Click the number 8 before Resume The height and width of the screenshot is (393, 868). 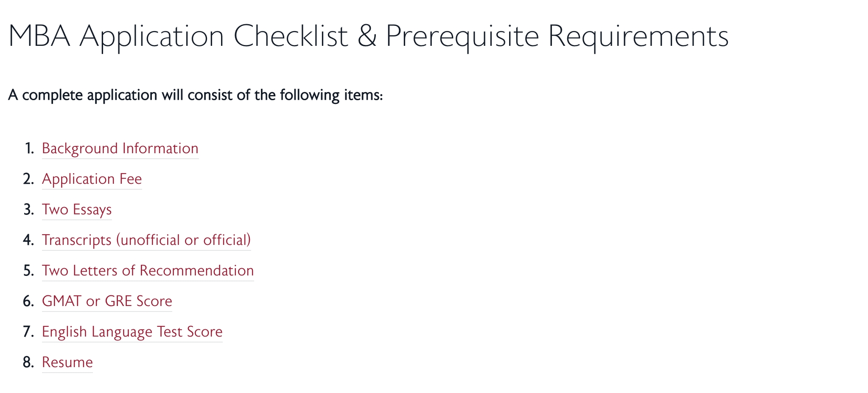pos(28,362)
